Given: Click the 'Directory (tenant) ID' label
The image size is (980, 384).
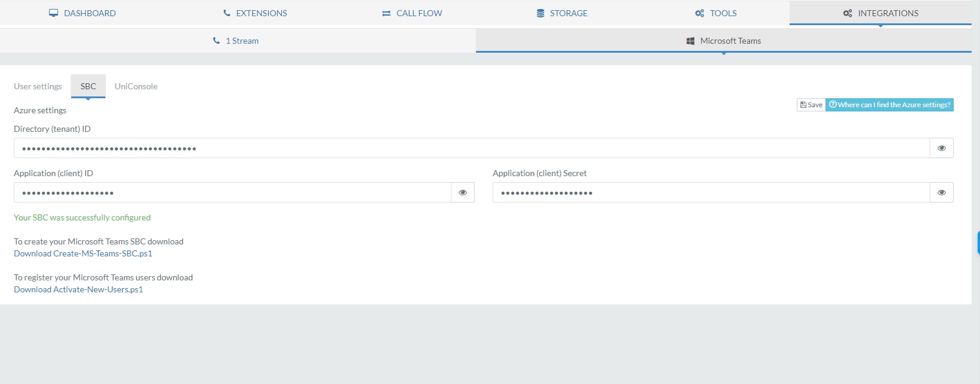Looking at the screenshot, I should [52, 129].
